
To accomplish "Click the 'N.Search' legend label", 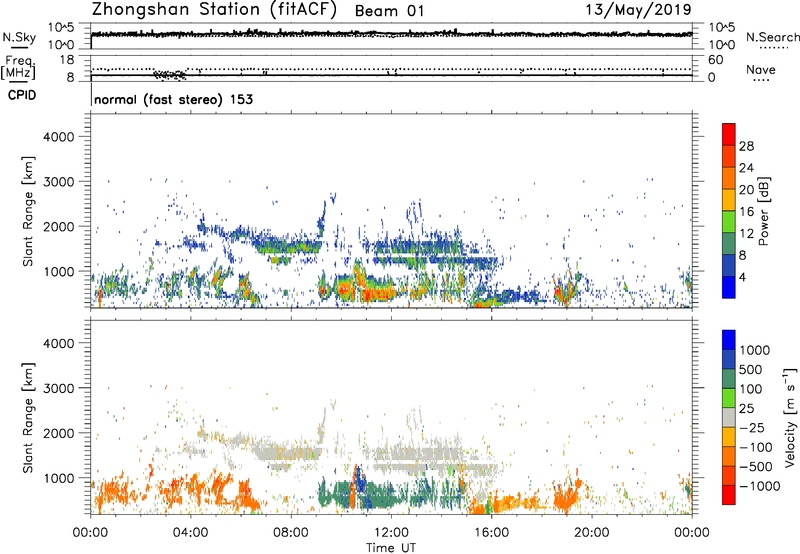I will [x=772, y=37].
